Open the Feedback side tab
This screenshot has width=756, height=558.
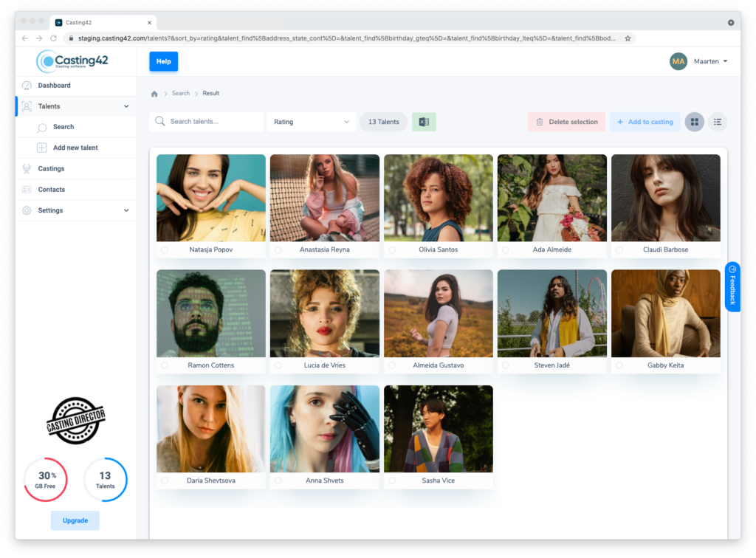click(732, 286)
